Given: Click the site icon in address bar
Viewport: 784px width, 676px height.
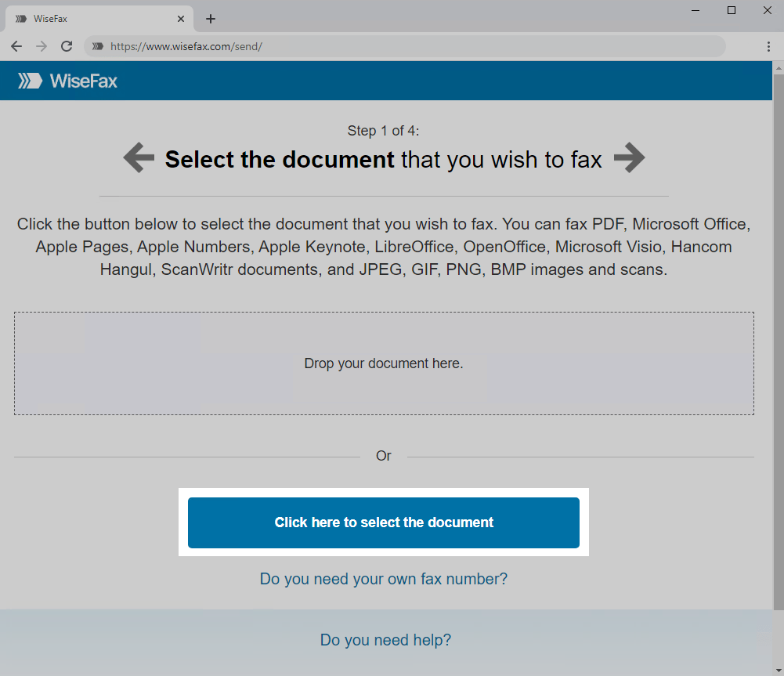Looking at the screenshot, I should coord(97,46).
